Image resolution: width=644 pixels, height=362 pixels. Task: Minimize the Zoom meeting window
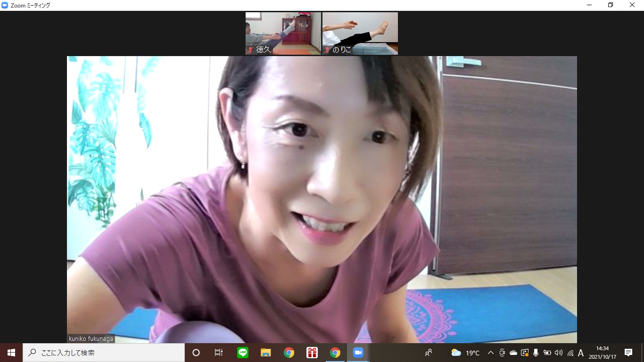pyautogui.click(x=589, y=5)
